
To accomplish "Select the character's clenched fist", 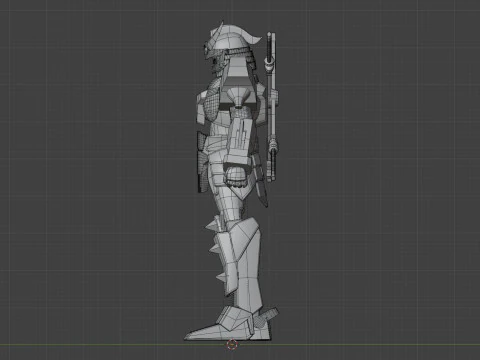I will 236,177.
